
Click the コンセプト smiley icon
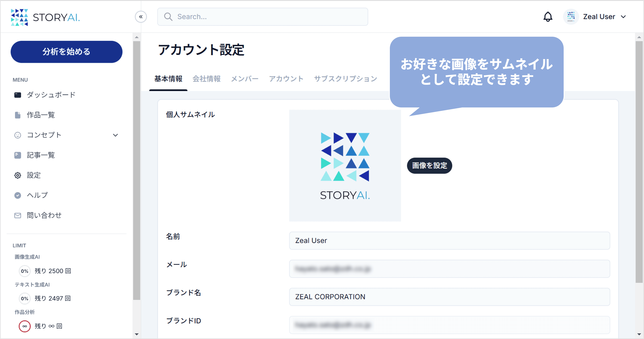(x=17, y=135)
